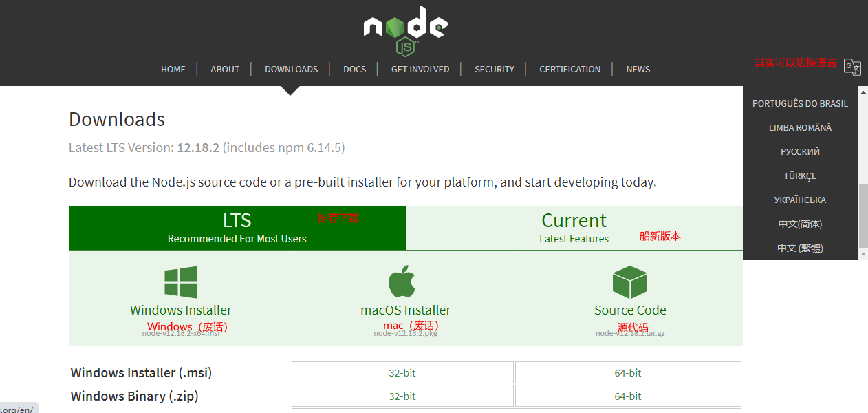This screenshot has width=868, height=413.
Task: Choose 中文(简体) language option
Action: 800,224
